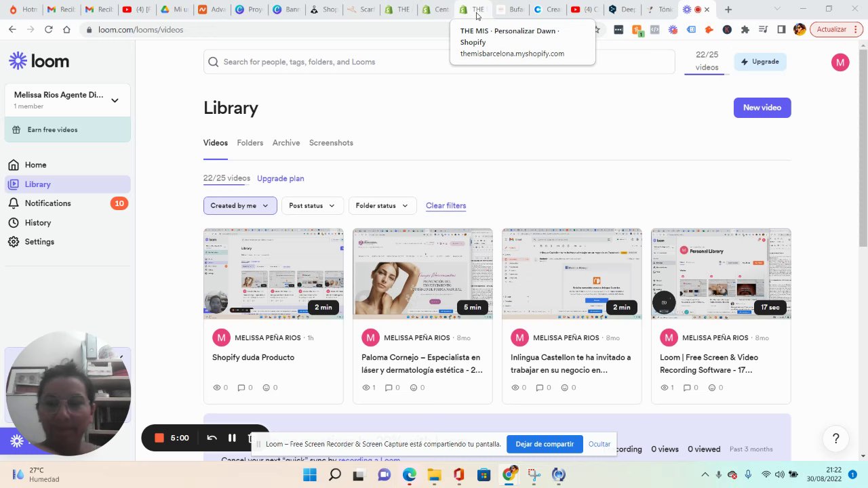This screenshot has width=868, height=488.
Task: Click Earn free videos banner
Action: 68,129
